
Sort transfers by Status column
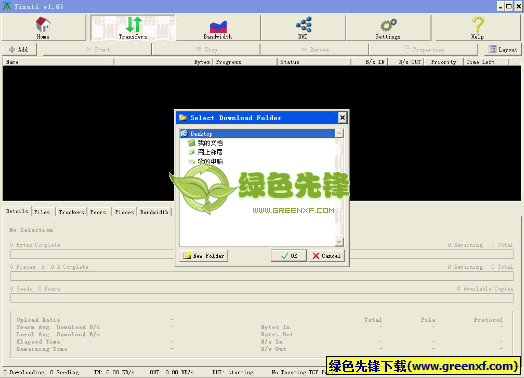point(314,62)
